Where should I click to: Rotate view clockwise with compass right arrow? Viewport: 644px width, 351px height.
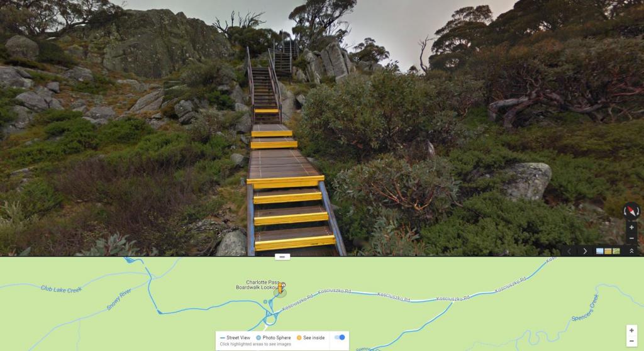(638, 211)
